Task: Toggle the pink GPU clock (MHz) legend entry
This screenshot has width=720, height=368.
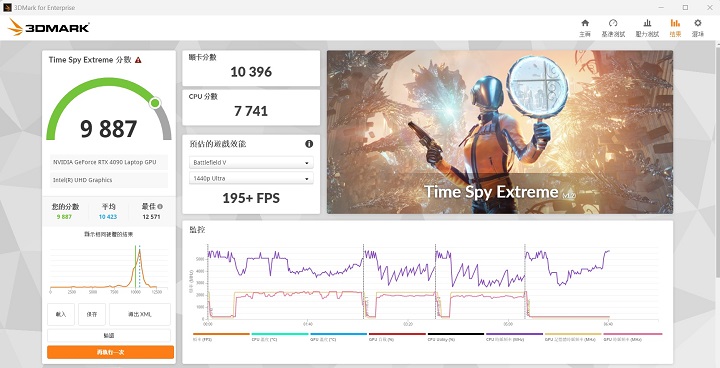Action: tap(633, 337)
